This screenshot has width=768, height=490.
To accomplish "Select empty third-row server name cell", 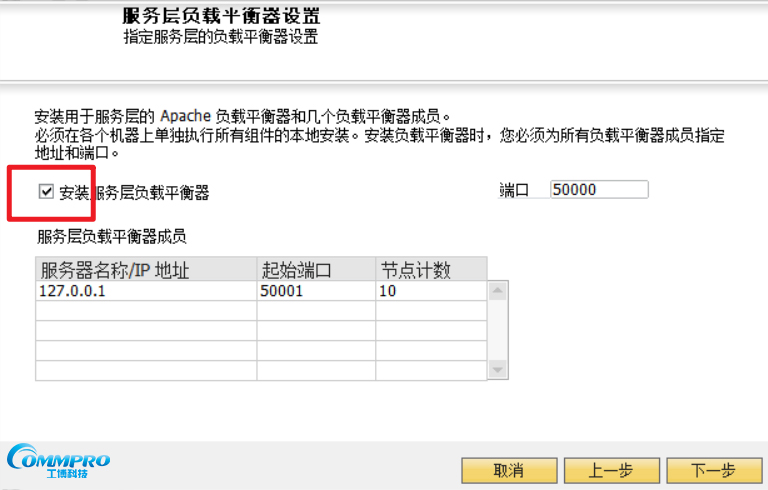I will (145, 331).
